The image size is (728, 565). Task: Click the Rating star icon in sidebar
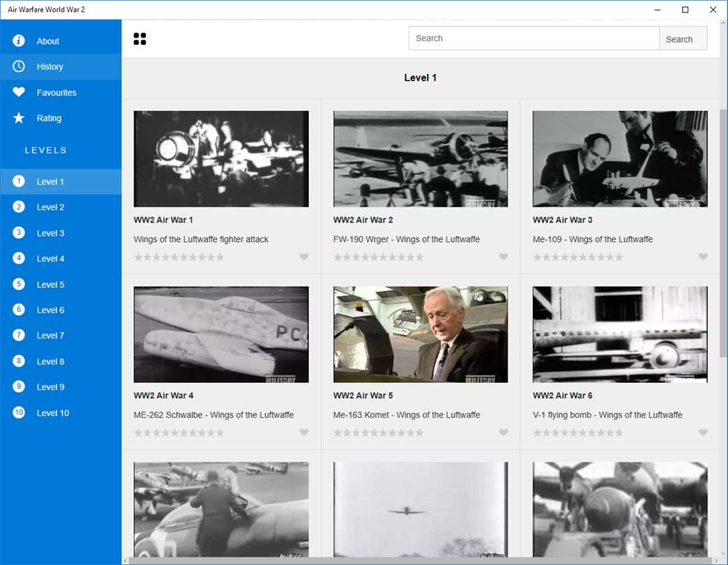coord(19,118)
